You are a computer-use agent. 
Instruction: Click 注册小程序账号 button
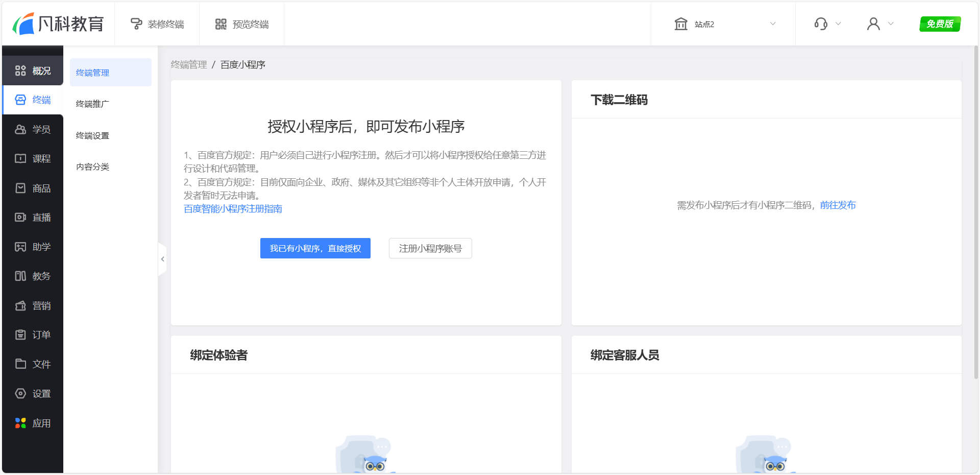430,249
